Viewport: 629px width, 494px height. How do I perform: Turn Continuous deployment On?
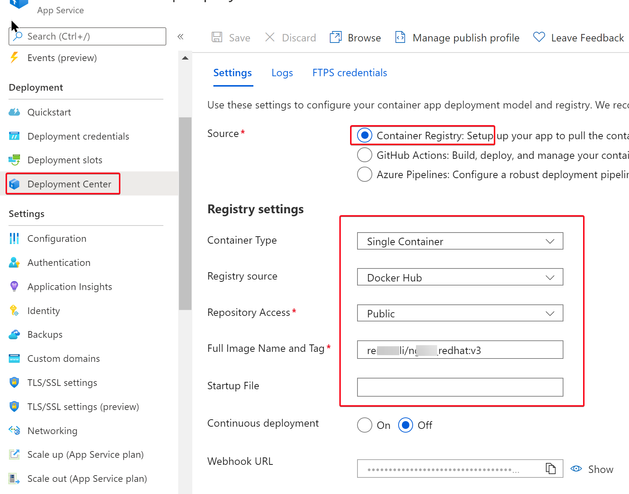pyautogui.click(x=365, y=425)
